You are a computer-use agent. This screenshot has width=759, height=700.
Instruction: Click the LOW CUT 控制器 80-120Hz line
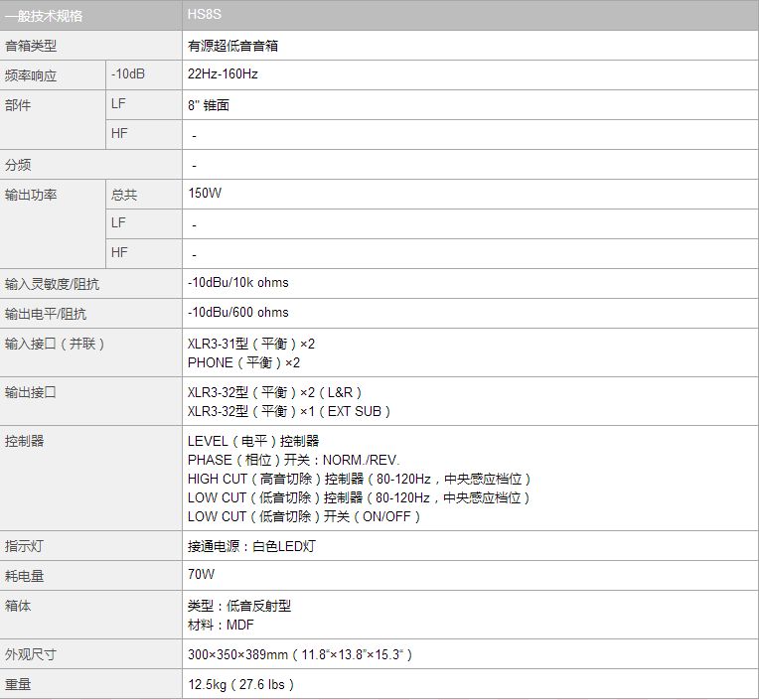pyautogui.click(x=359, y=497)
